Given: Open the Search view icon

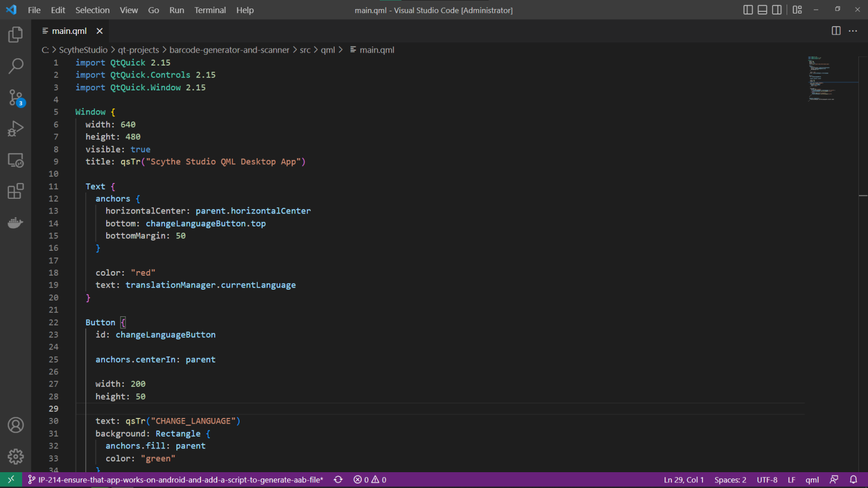Looking at the screenshot, I should (x=15, y=66).
